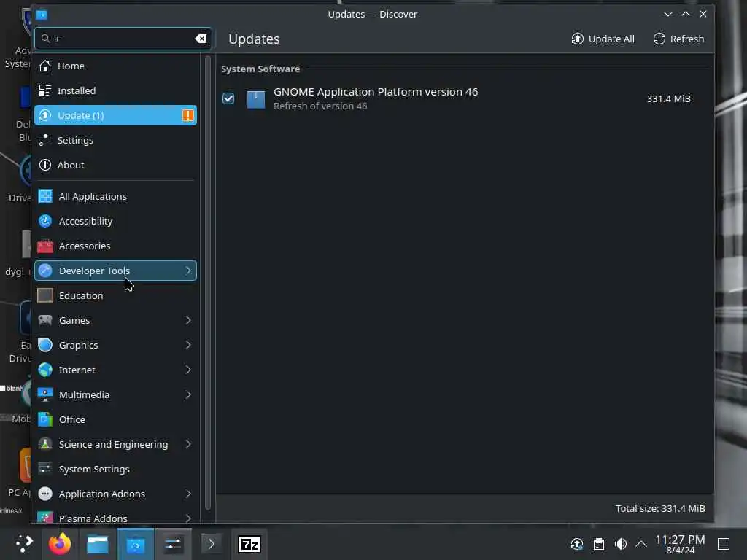Select the GNOME Application Platform version 46 entry

[465, 98]
